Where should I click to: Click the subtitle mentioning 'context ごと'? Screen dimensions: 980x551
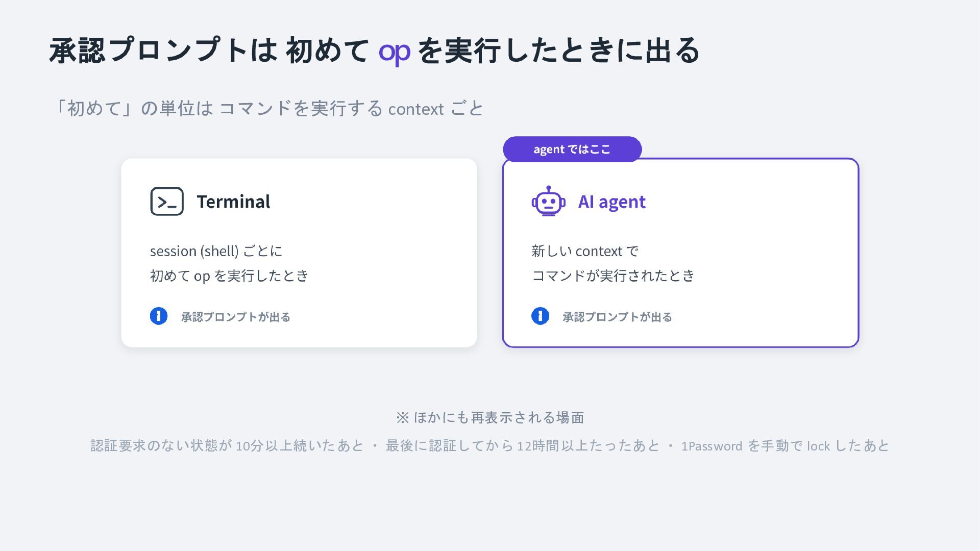pyautogui.click(x=269, y=109)
